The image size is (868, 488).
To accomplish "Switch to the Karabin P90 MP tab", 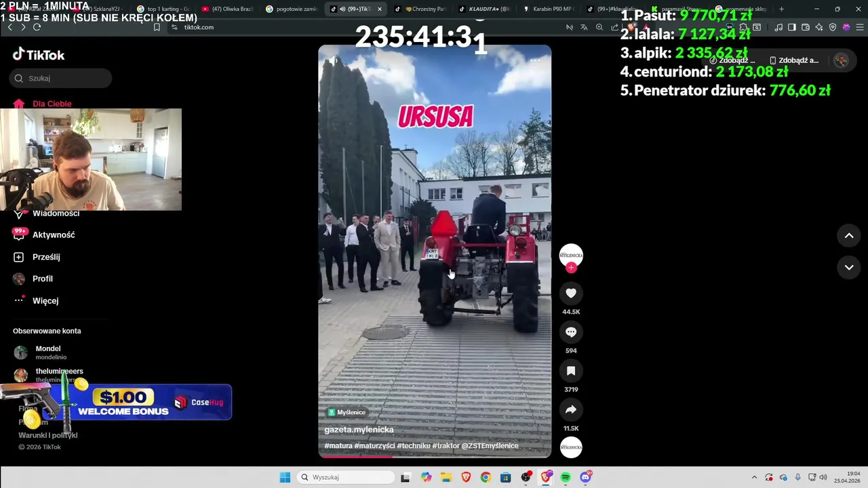I will coord(549,9).
